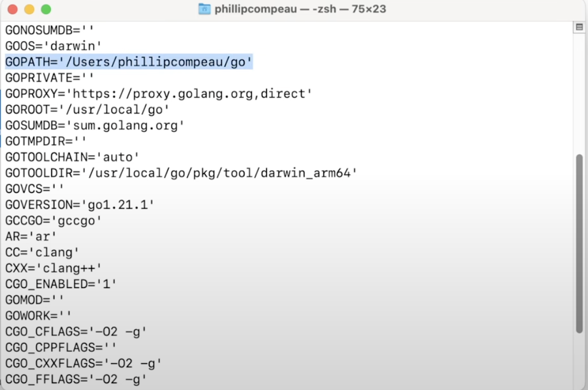
Task: Close the Terminal window with red button
Action: pyautogui.click(x=13, y=9)
